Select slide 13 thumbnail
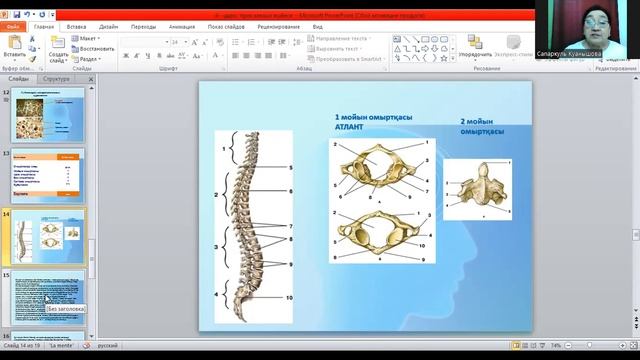 point(48,176)
